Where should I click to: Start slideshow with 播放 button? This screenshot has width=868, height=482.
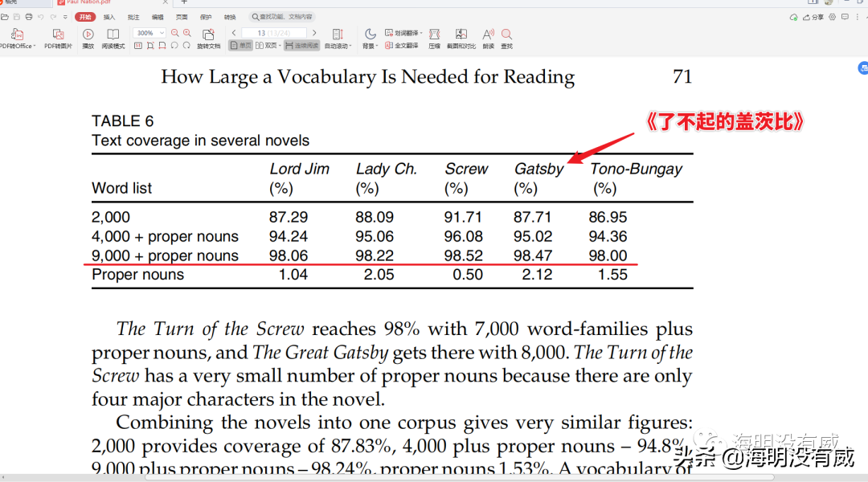88,39
